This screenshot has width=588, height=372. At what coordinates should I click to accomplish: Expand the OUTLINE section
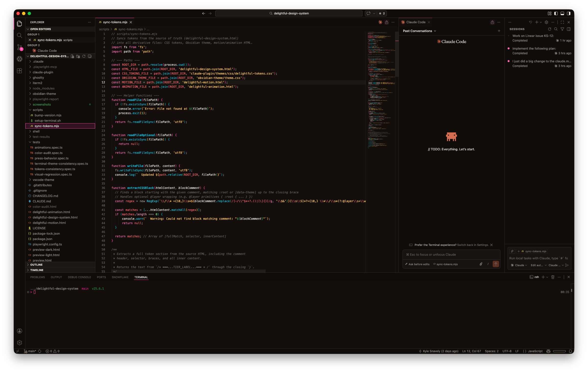[x=36, y=265]
